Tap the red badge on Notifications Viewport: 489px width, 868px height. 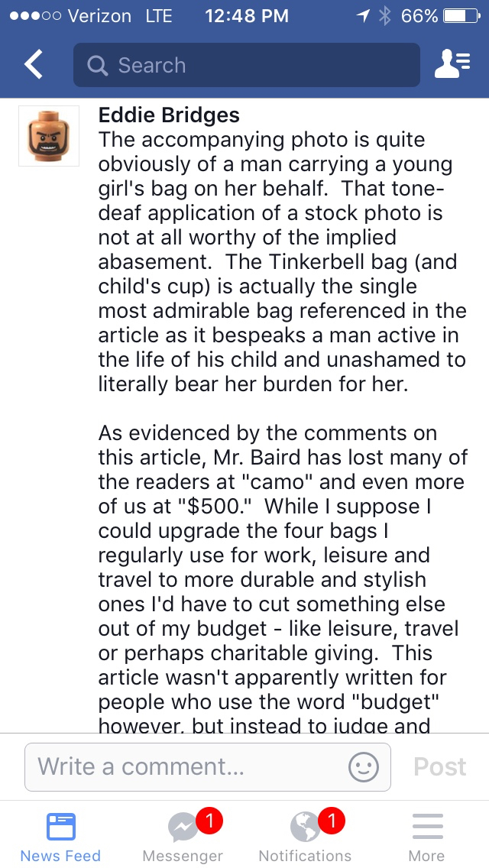(331, 821)
